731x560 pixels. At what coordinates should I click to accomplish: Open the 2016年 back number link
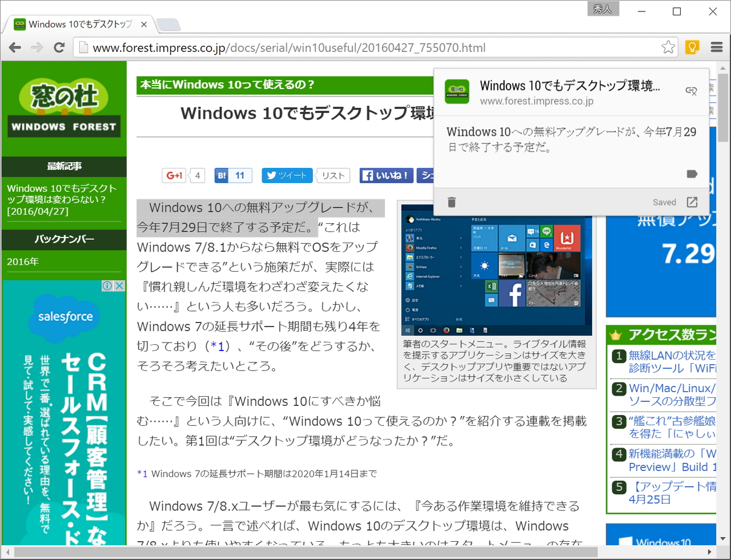(x=22, y=261)
